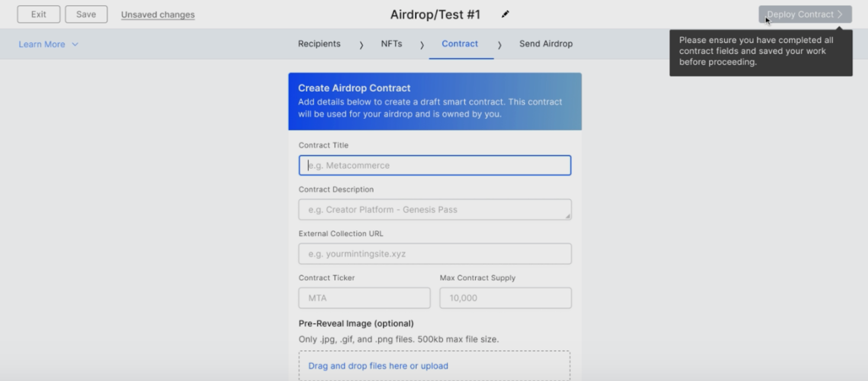Click into the Contract Description field
The height and width of the screenshot is (381, 868).
click(x=435, y=209)
